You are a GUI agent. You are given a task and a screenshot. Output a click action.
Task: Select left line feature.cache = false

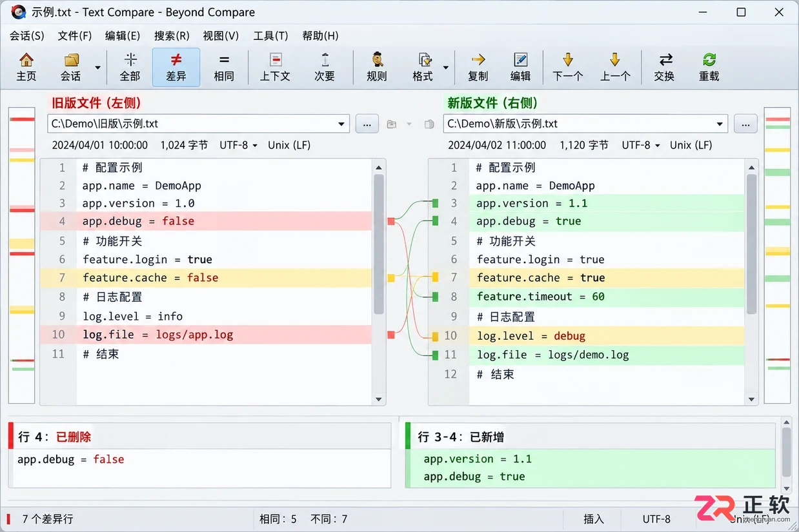tap(206, 278)
